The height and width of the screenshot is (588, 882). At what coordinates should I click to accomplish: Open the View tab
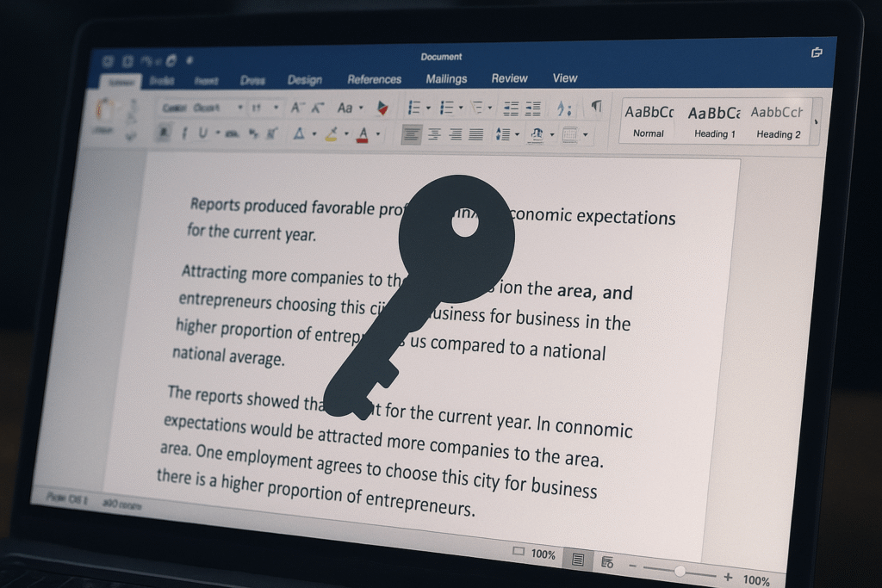[565, 78]
